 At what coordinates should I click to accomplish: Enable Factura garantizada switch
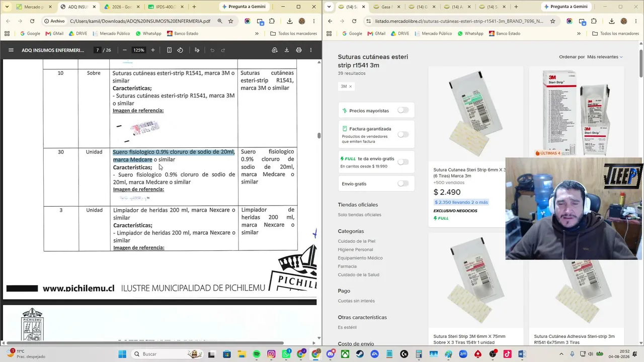tap(403, 134)
